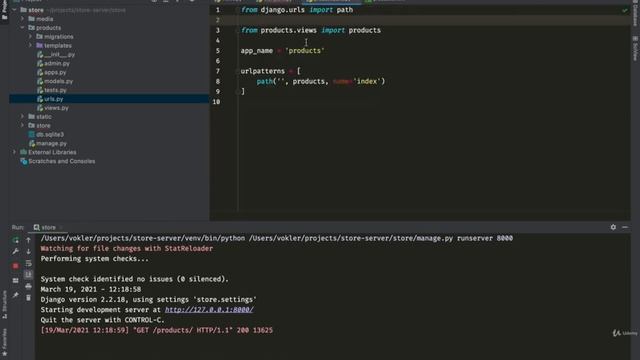Expand the inner store folder
The height and width of the screenshot is (360, 640).
point(22,125)
